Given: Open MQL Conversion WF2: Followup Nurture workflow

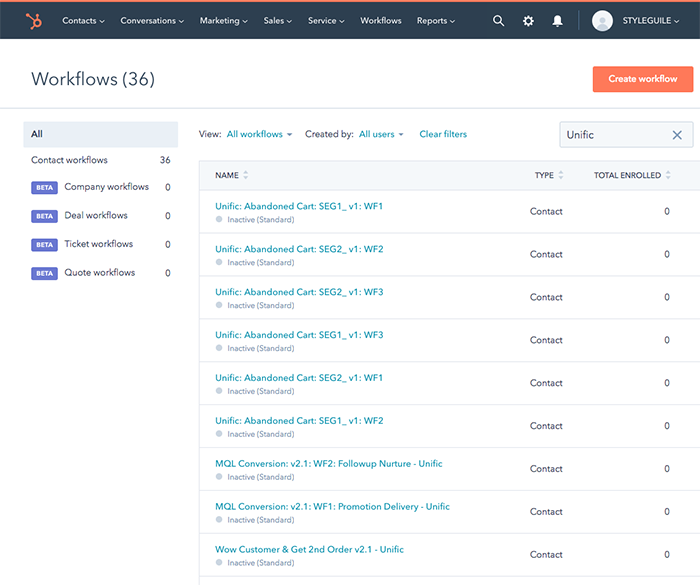Looking at the screenshot, I should coord(329,464).
